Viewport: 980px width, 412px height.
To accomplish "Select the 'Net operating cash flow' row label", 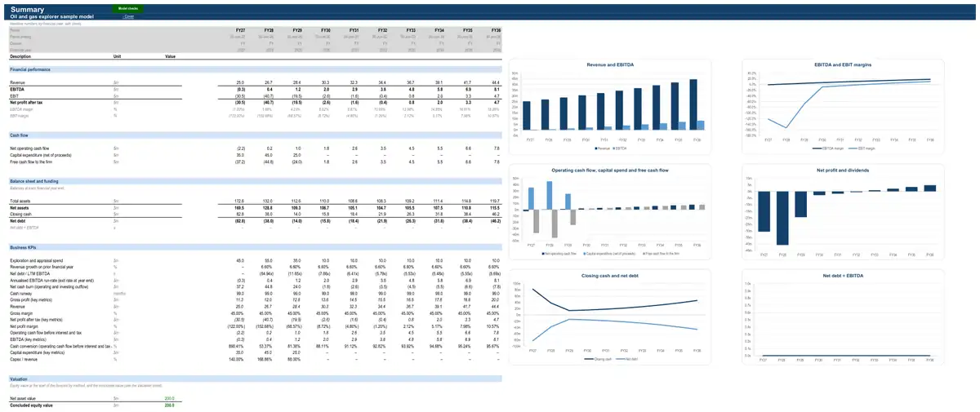I will pyautogui.click(x=29, y=148).
